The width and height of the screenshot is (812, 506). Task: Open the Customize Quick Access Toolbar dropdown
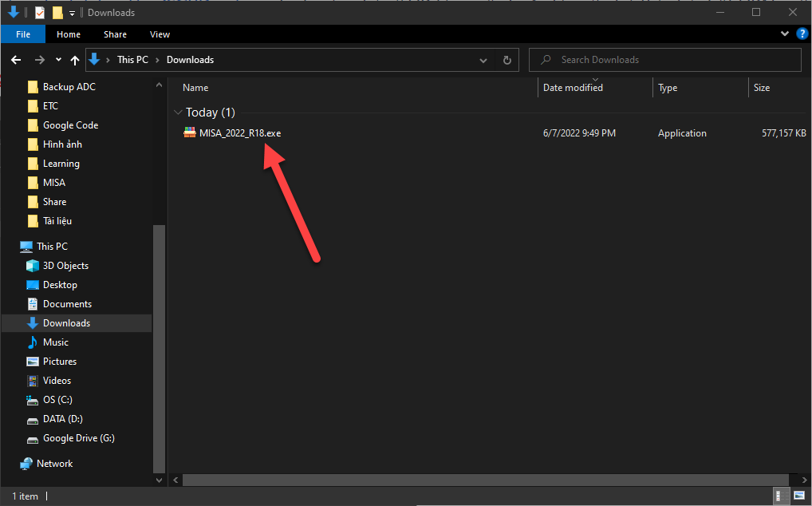click(x=72, y=13)
